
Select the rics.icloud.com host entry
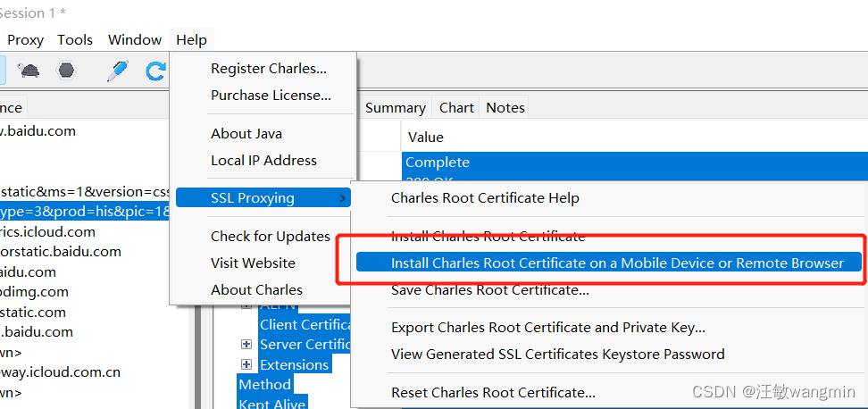point(47,231)
